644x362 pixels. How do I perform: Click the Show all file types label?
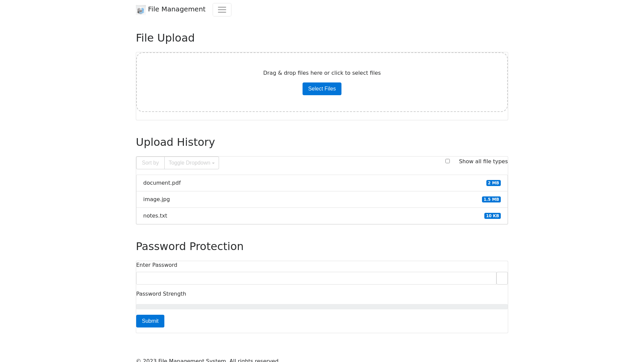click(x=483, y=162)
